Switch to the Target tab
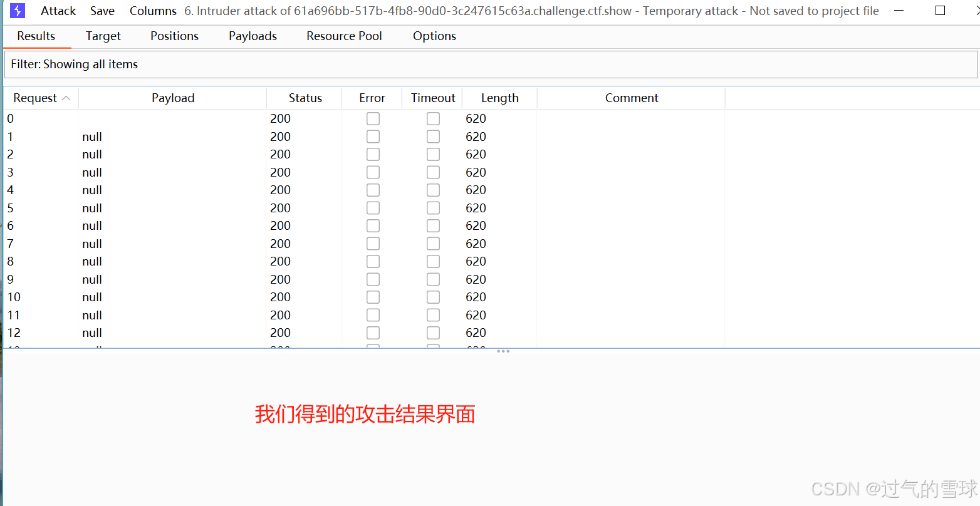Viewport: 980px width, 506px height. point(103,36)
